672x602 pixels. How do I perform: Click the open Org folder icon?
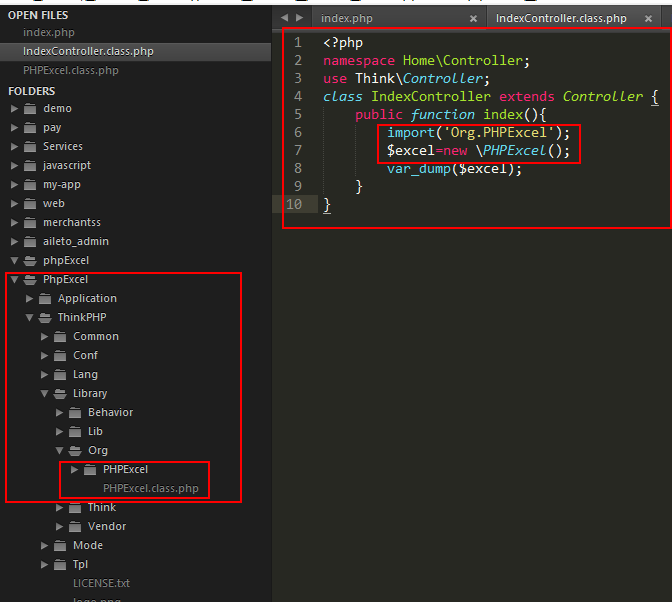pos(75,450)
